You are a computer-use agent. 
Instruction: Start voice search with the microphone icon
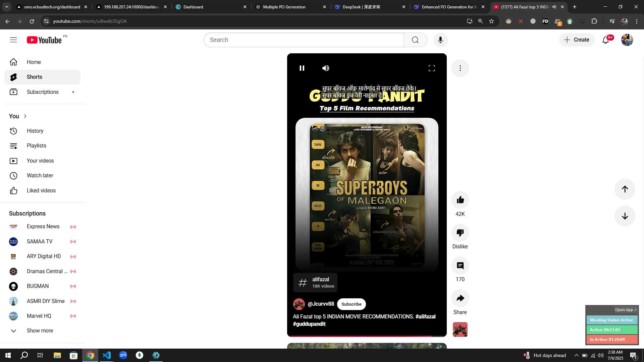click(x=440, y=40)
